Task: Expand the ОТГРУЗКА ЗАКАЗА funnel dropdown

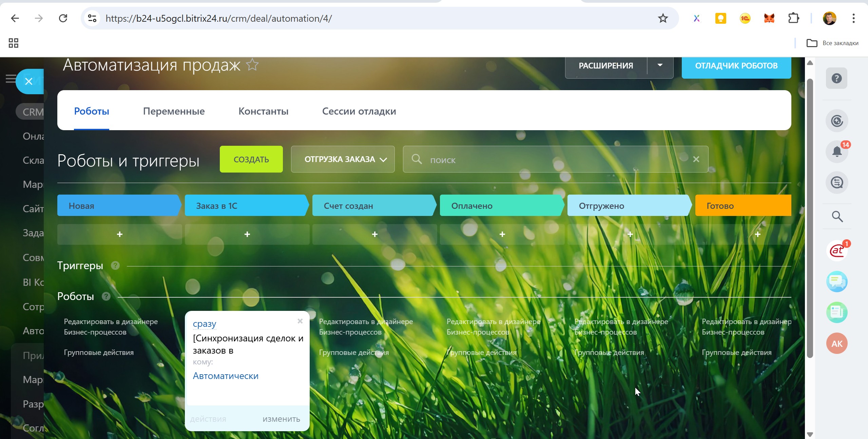Action: [343, 159]
